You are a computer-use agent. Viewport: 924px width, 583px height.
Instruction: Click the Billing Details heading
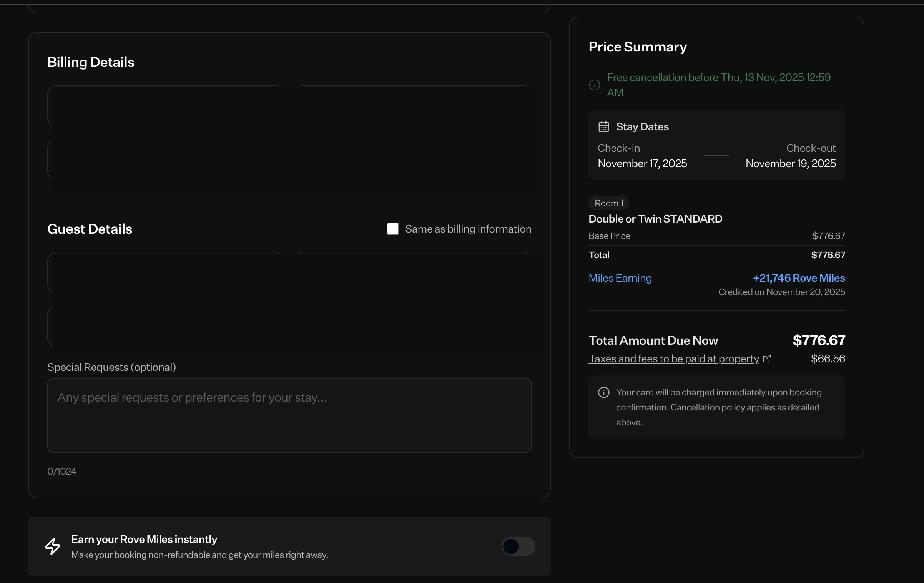click(x=91, y=62)
